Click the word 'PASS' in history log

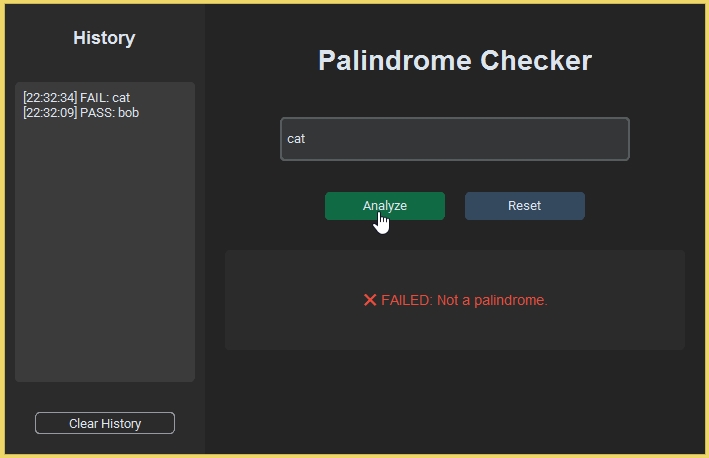97,113
